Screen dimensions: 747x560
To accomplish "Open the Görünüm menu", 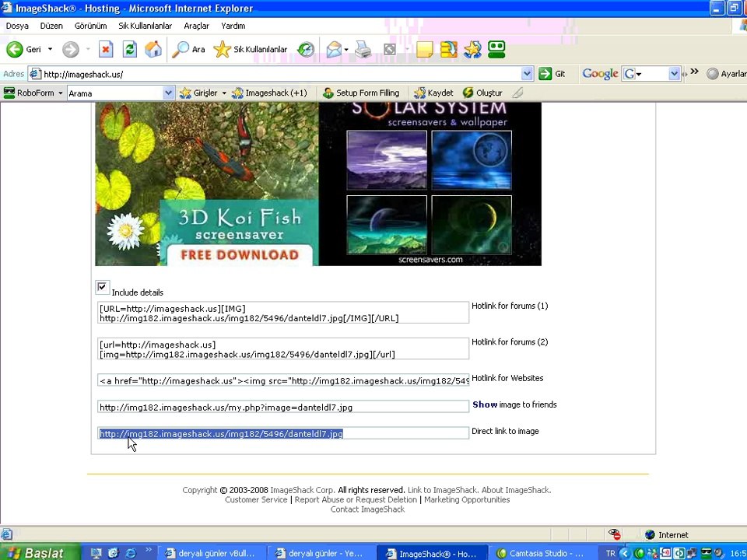I will [90, 26].
